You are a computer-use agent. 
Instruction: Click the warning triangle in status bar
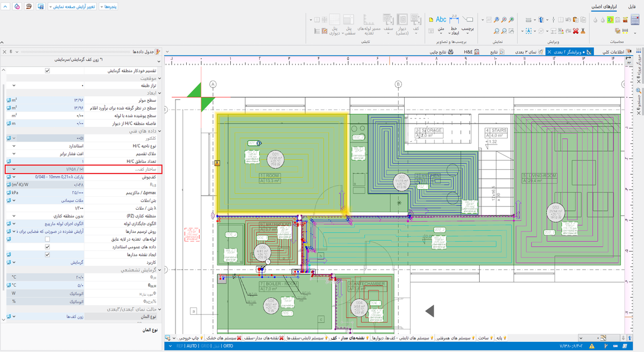pyautogui.click(x=591, y=346)
